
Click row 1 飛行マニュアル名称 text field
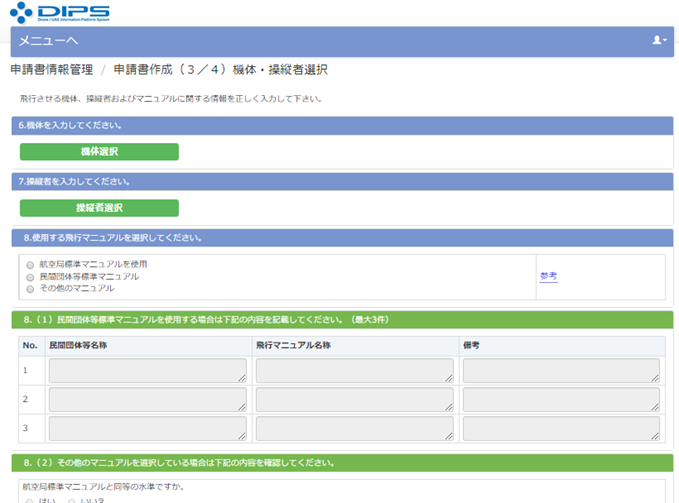[x=354, y=371]
